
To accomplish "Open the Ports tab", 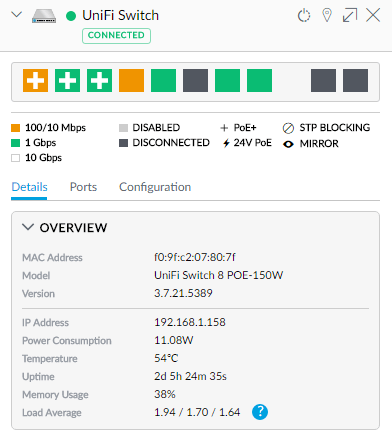I will pos(83,187).
